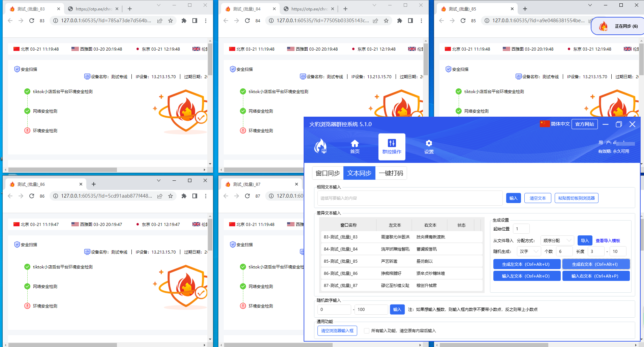Image resolution: width=644 pixels, height=347 pixels.
Task: Open the 汉字 random-generate type dropdown
Action: pos(528,251)
